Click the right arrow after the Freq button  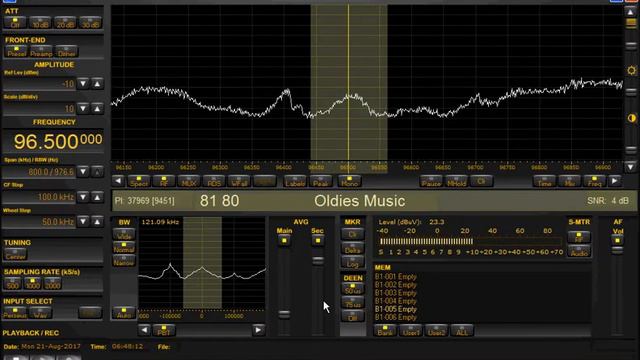(615, 180)
